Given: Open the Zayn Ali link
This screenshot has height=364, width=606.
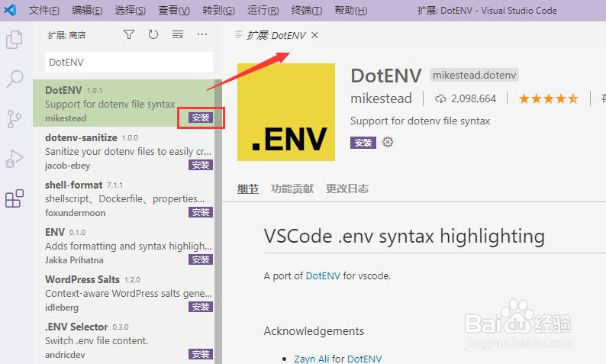Looking at the screenshot, I should click(x=311, y=359).
